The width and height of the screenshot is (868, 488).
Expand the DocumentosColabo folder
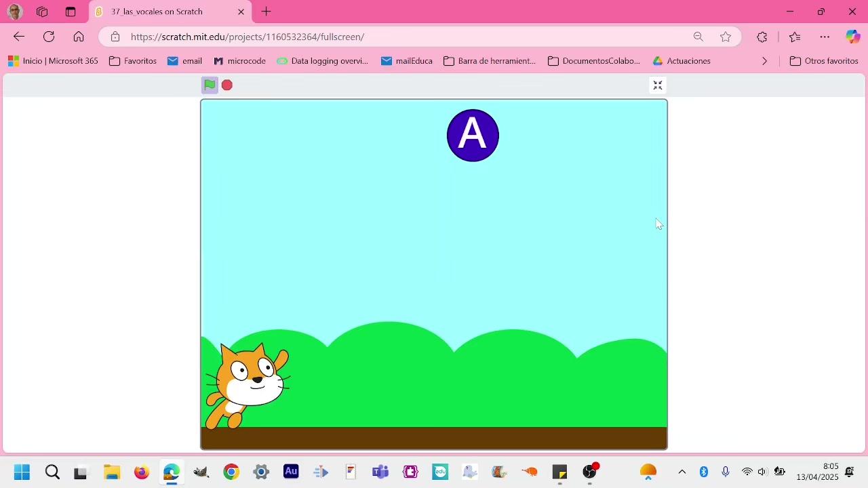click(594, 61)
